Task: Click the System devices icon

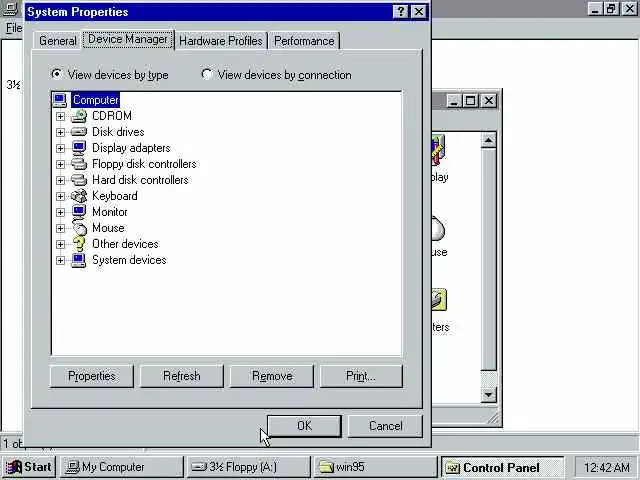Action: point(79,260)
